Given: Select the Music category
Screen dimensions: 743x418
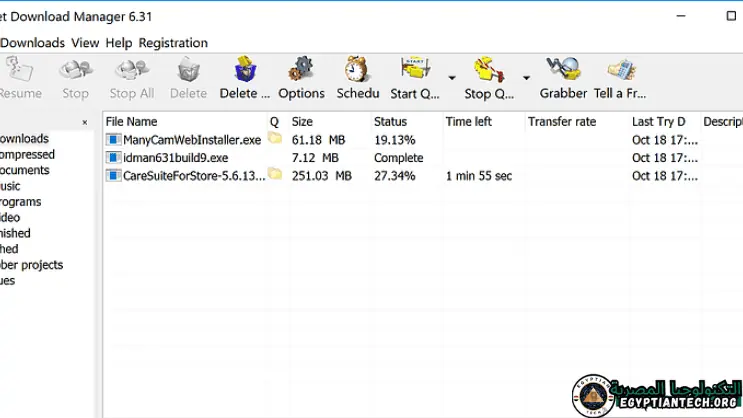Looking at the screenshot, I should [10, 186].
